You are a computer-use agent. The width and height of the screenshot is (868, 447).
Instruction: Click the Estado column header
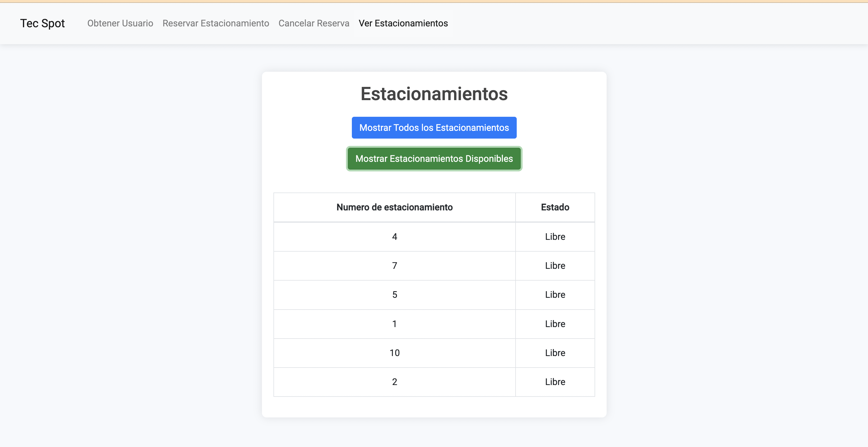point(555,207)
